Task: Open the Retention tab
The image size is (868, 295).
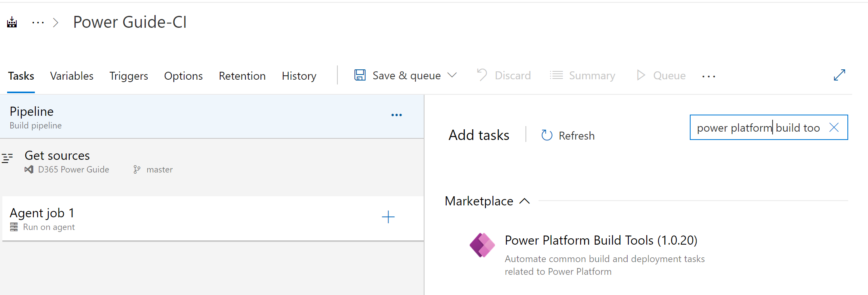Action: (242, 76)
